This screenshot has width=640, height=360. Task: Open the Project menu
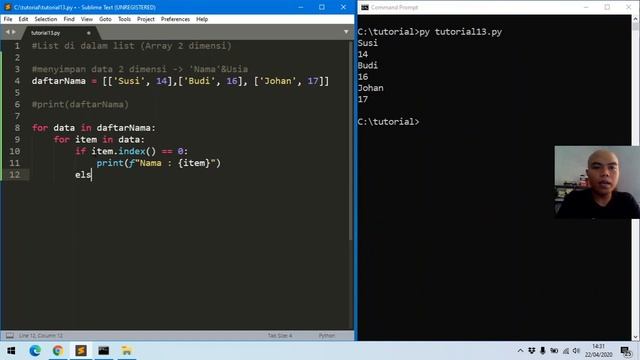pos(146,19)
